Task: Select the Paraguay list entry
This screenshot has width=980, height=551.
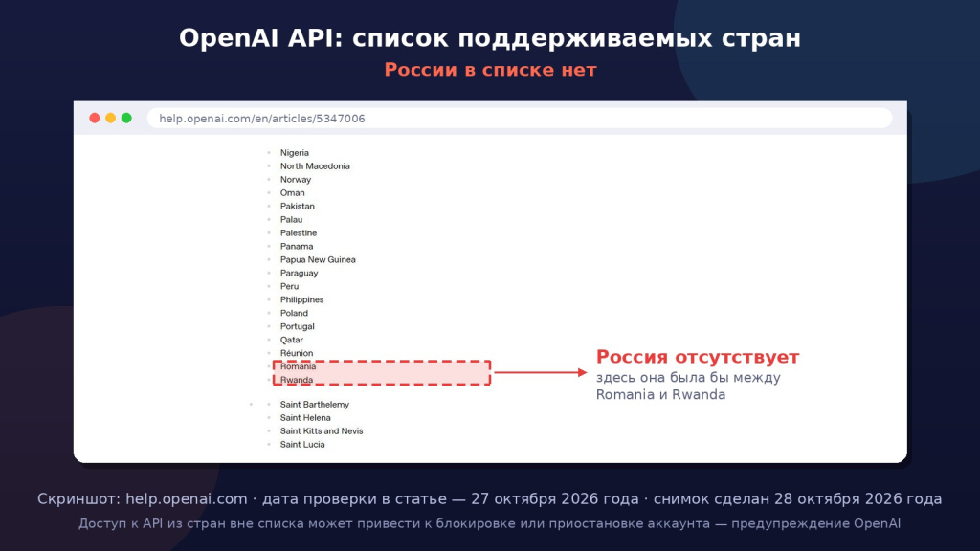Action: tap(300, 273)
